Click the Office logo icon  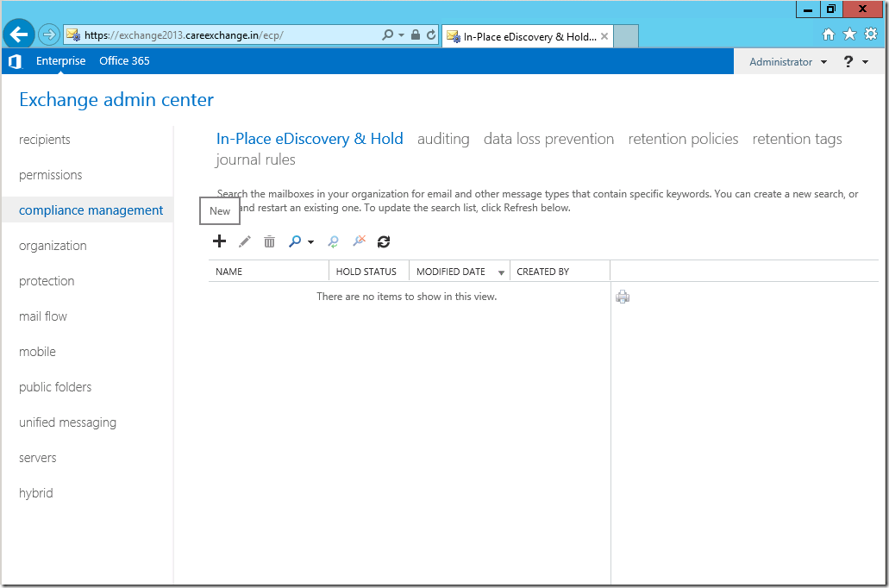tap(16, 61)
